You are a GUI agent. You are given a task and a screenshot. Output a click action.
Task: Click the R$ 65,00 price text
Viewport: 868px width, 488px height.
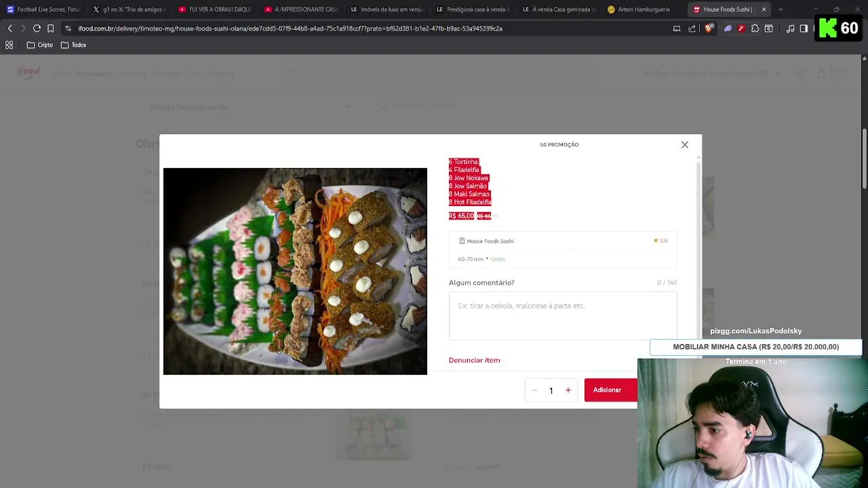[461, 216]
